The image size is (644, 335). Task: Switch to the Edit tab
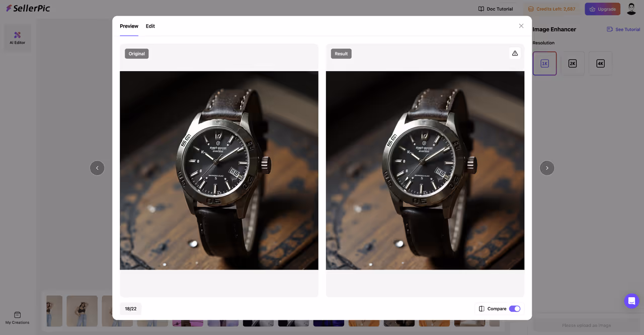(x=150, y=26)
